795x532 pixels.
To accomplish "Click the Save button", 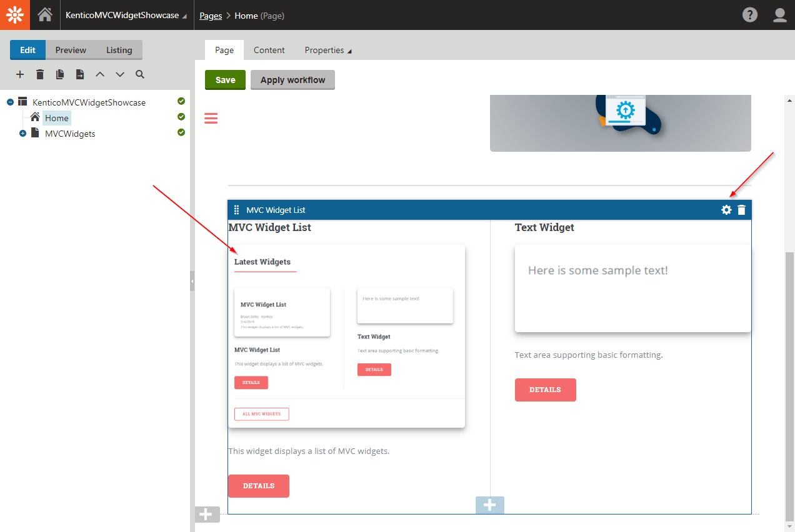I will click(225, 80).
